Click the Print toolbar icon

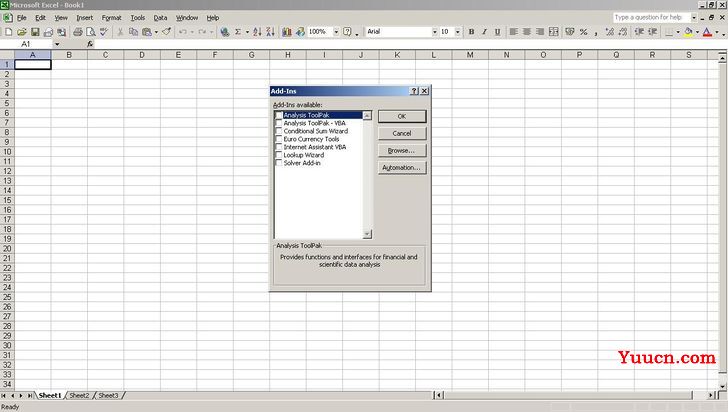point(78,32)
